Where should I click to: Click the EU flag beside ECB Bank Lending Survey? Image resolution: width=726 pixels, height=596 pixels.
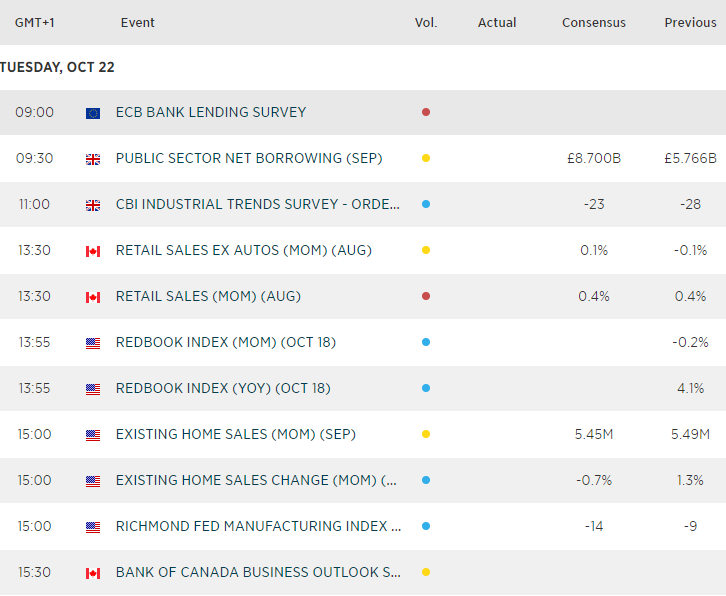[x=93, y=113]
